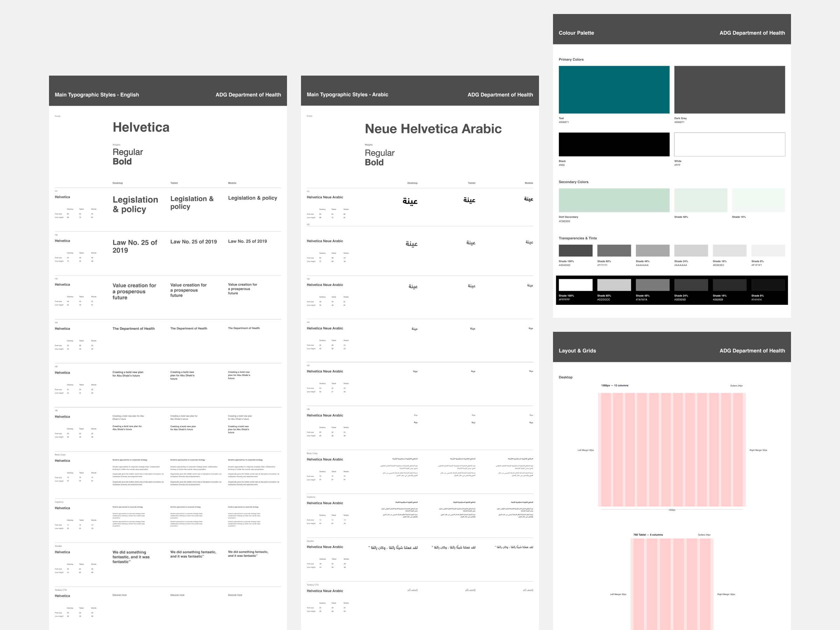Click the Arabic Tertiary CTA link under Tablet
Image resolution: width=840 pixels, height=630 pixels.
click(470, 590)
